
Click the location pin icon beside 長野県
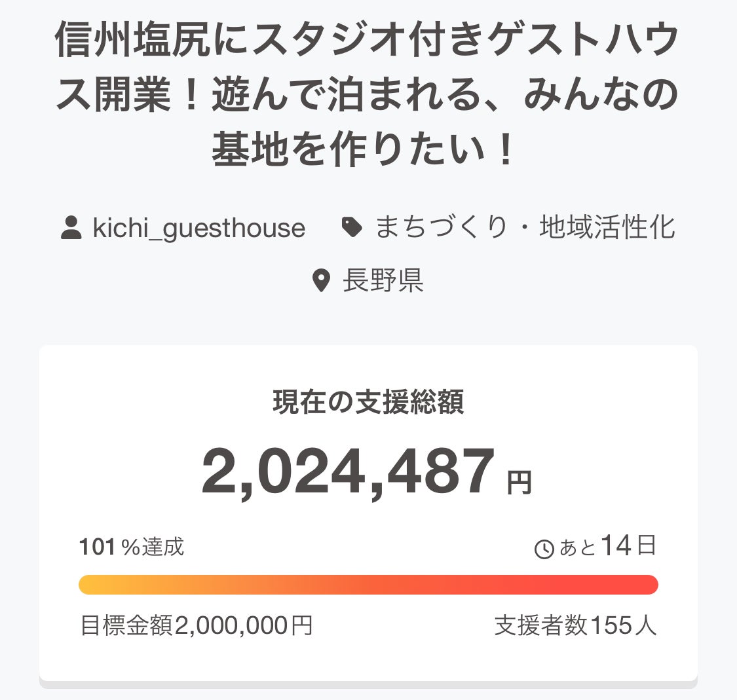320,281
